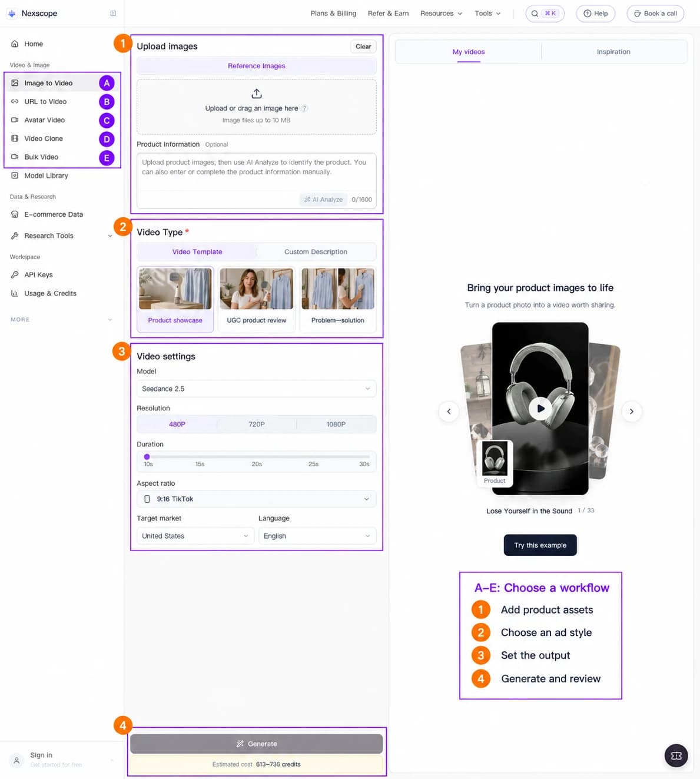Screen dimensions: 700x779
Task: Select 1080P resolution
Action: [336, 425]
